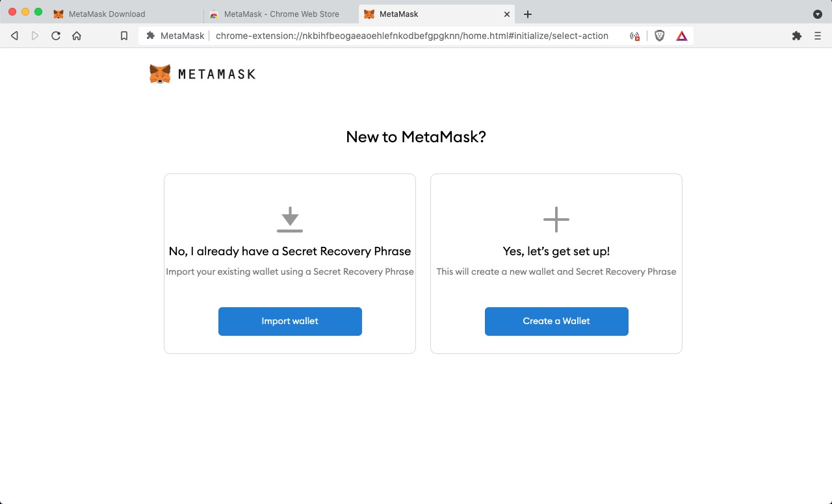Close the active MetaMask tab
This screenshot has height=504, width=832.
pos(507,14)
